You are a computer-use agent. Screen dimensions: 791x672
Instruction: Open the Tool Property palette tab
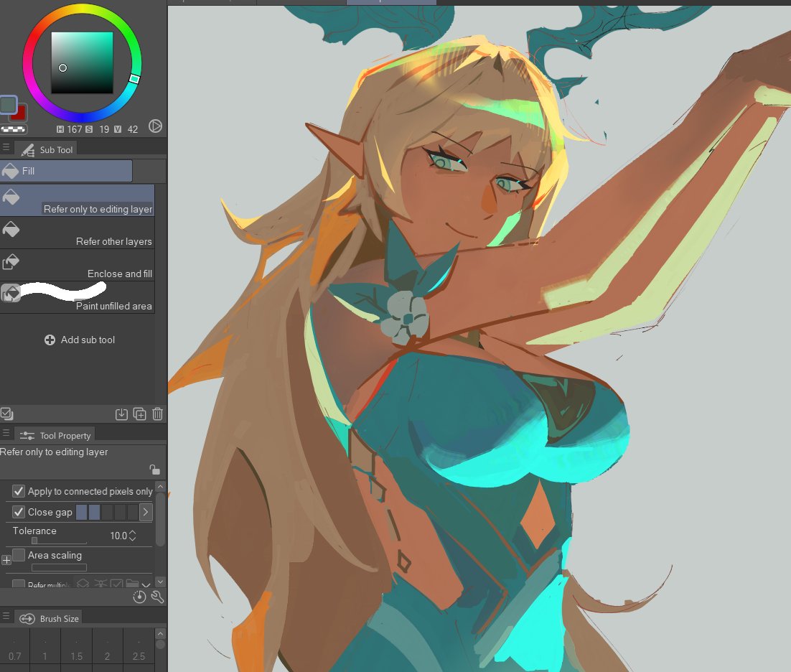[55, 435]
